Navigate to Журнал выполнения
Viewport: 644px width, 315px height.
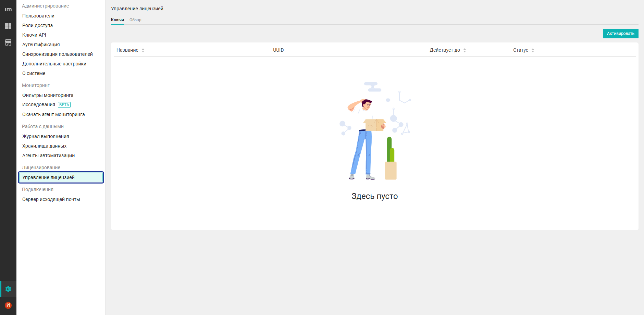[46, 136]
